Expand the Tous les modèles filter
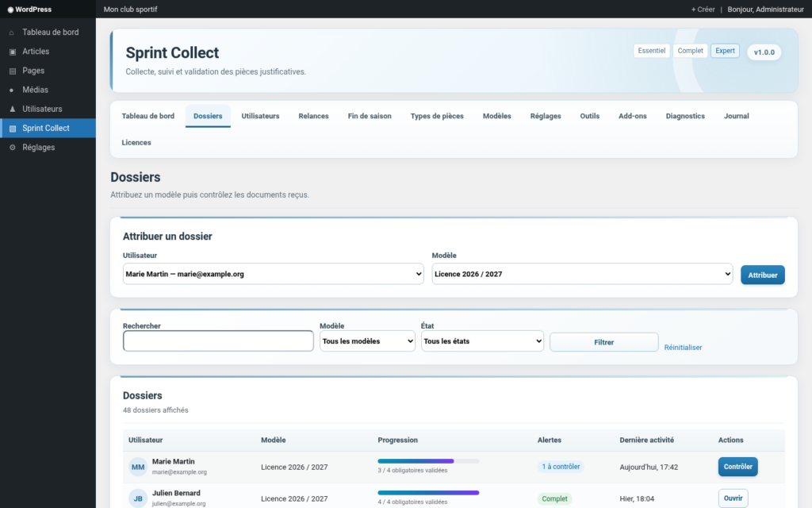 click(x=367, y=341)
